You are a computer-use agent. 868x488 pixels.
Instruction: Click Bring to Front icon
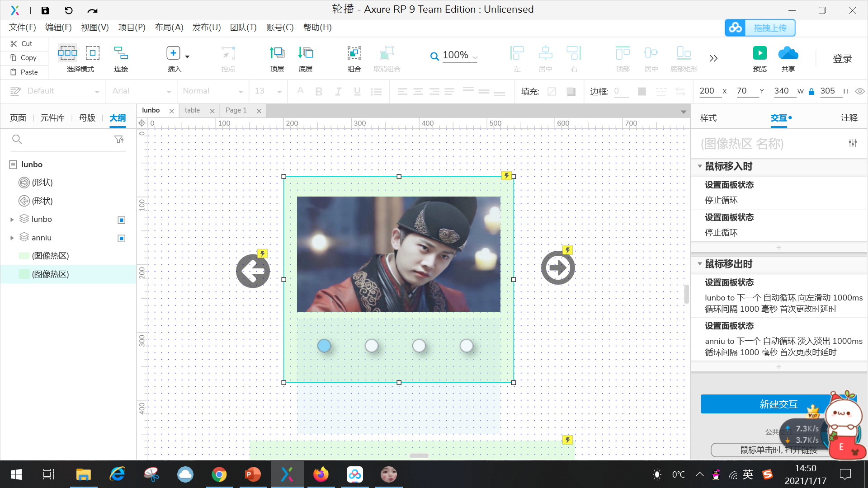point(277,53)
